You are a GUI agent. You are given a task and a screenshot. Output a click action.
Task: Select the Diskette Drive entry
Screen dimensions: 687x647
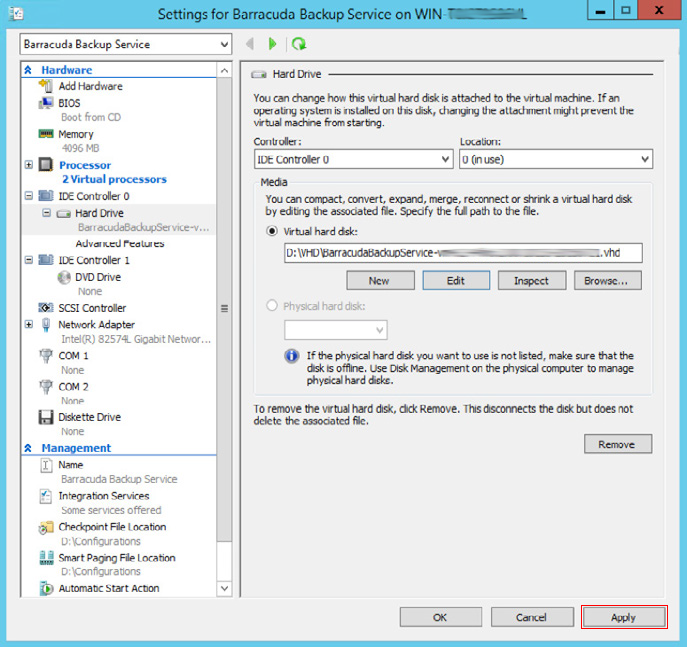point(89,417)
